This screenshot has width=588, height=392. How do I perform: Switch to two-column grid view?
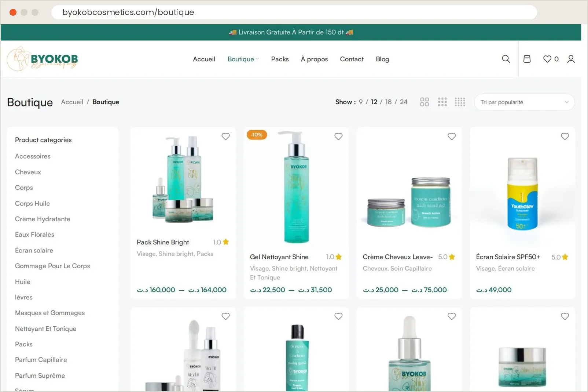(x=425, y=102)
